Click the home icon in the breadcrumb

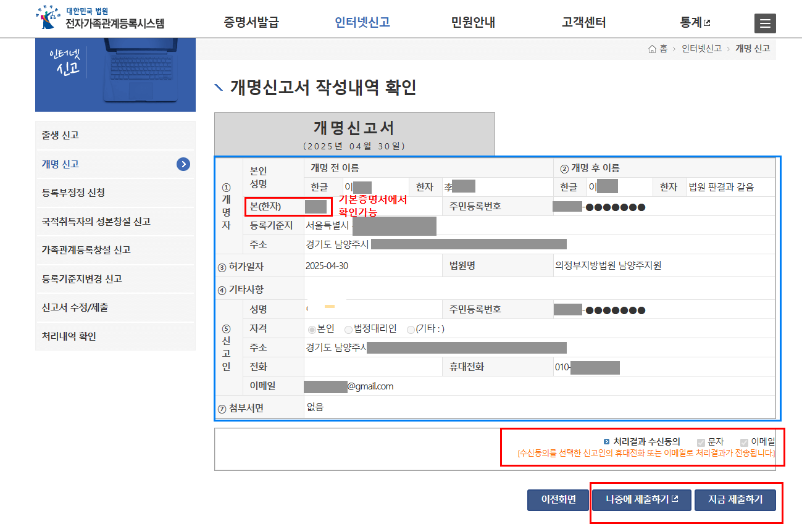coord(651,48)
